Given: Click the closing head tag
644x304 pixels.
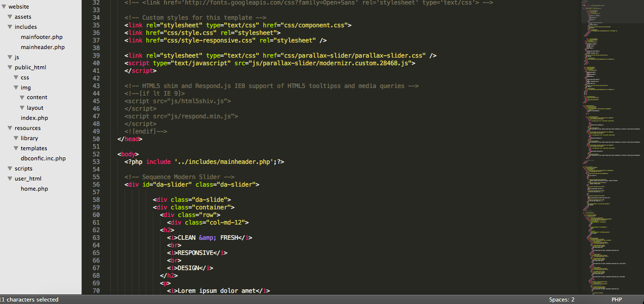Looking at the screenshot, I should click(130, 139).
